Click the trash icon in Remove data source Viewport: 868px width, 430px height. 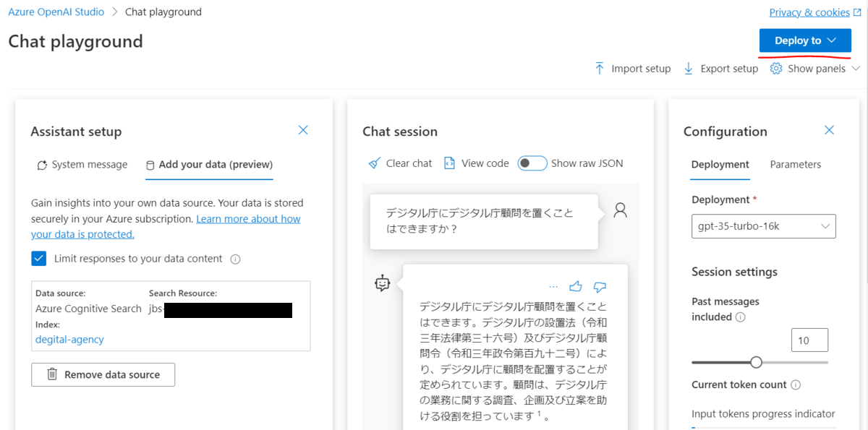point(52,374)
